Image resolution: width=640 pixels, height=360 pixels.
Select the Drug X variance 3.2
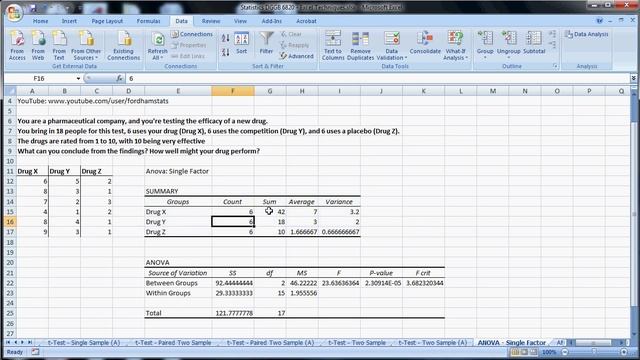coord(340,212)
